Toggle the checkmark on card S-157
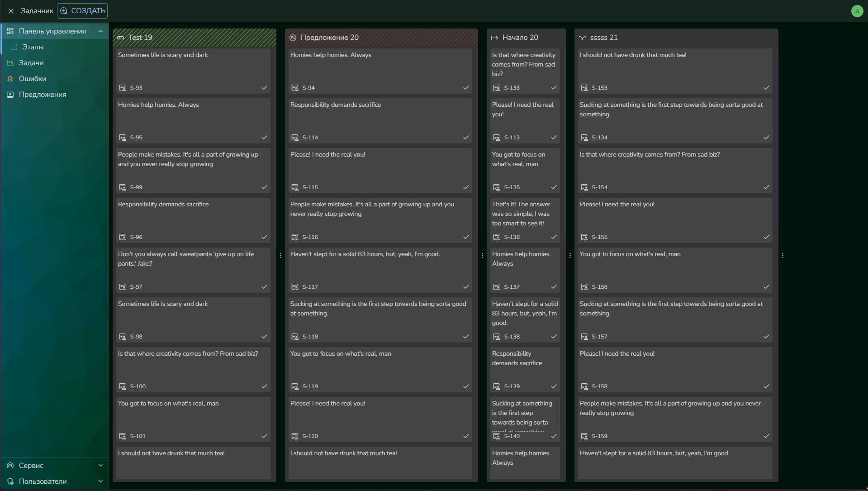 click(x=766, y=337)
